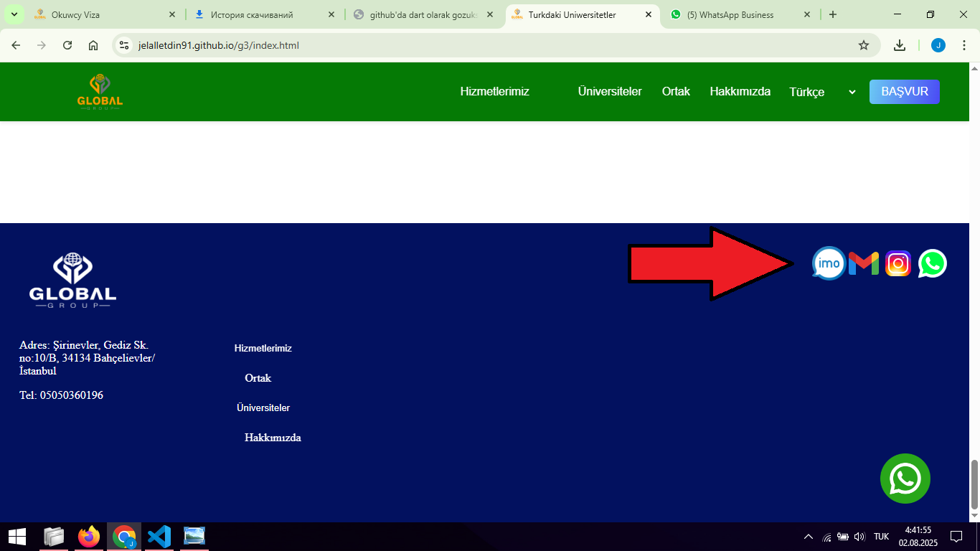Open Hizmetlerimiz in the top navigation
Screen dimensions: 980x551
click(494, 91)
